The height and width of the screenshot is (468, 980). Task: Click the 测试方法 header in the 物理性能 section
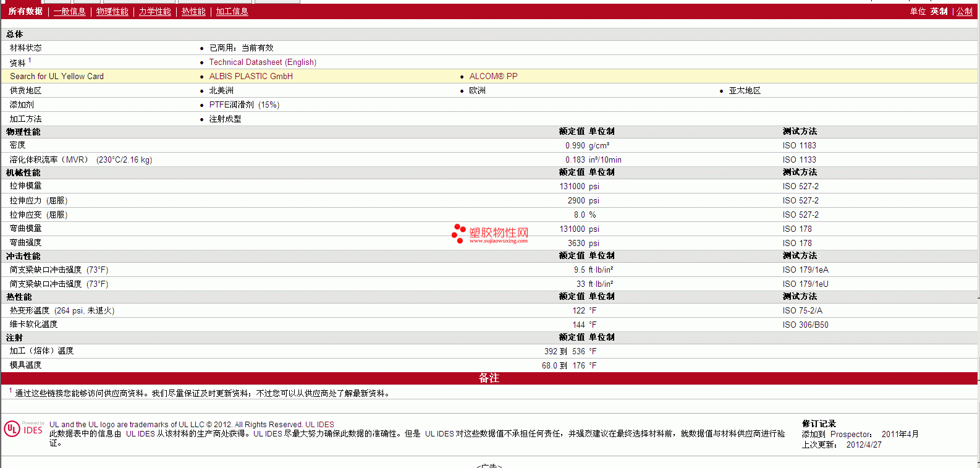[x=800, y=132]
